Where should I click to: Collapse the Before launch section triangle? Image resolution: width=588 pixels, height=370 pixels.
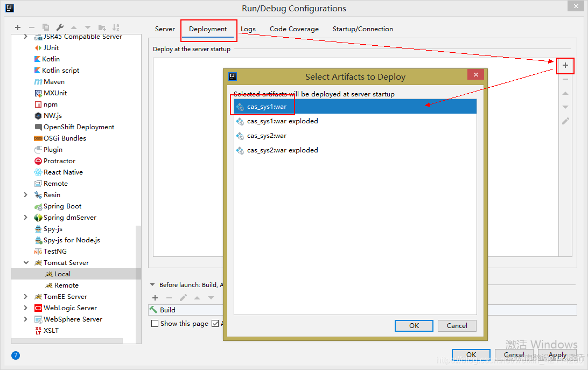pyautogui.click(x=152, y=285)
